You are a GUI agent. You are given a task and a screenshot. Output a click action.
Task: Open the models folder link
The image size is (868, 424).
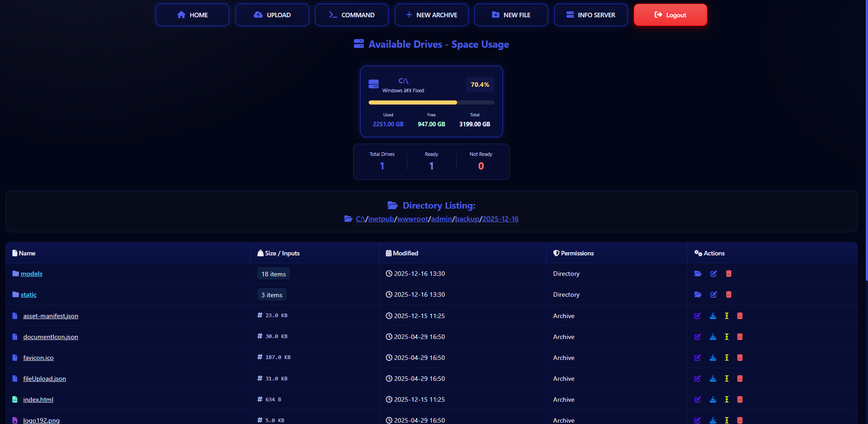click(x=31, y=274)
